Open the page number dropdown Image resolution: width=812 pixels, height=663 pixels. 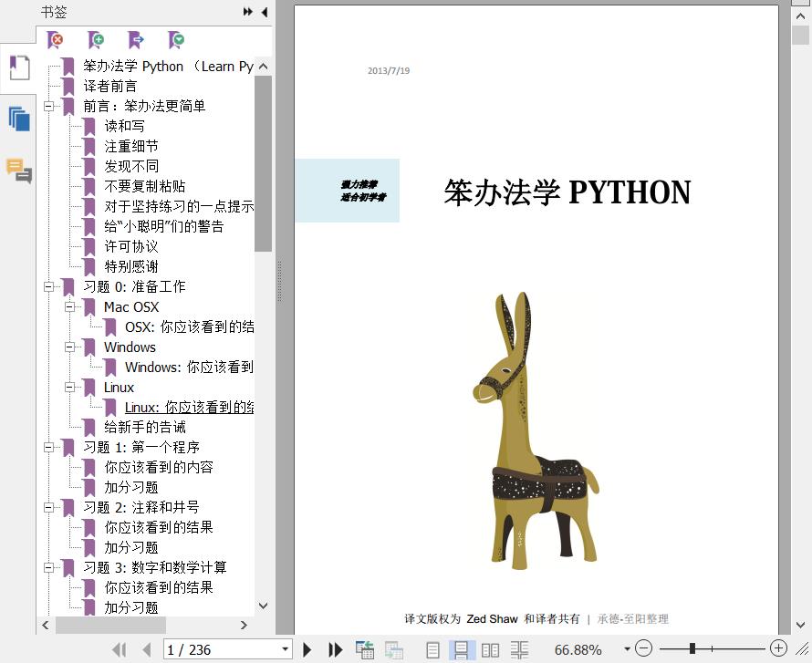click(285, 649)
